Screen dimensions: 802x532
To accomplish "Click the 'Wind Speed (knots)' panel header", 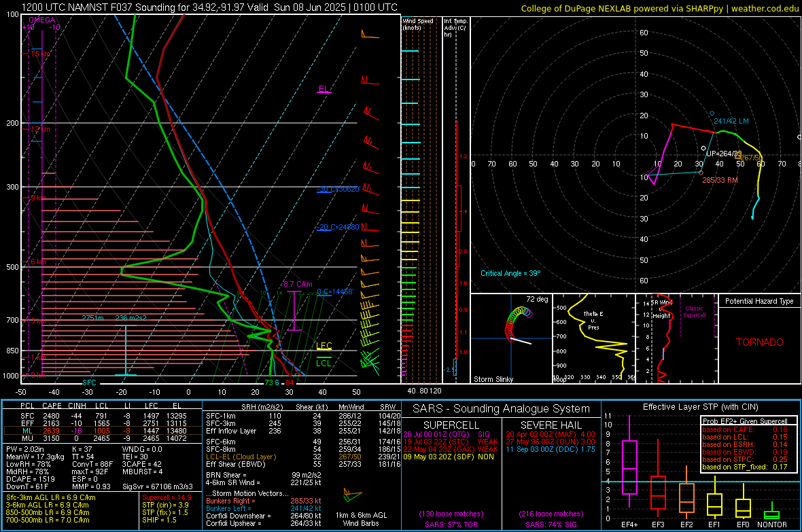I will tap(417, 24).
